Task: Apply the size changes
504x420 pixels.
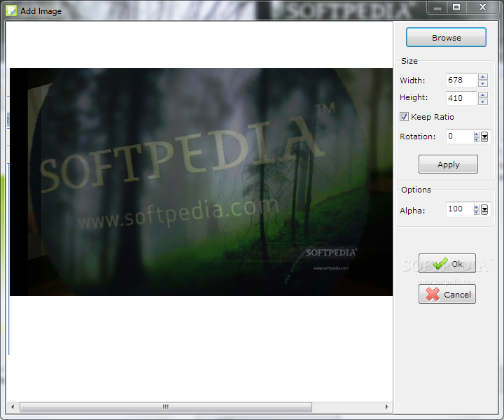Action: (x=448, y=164)
